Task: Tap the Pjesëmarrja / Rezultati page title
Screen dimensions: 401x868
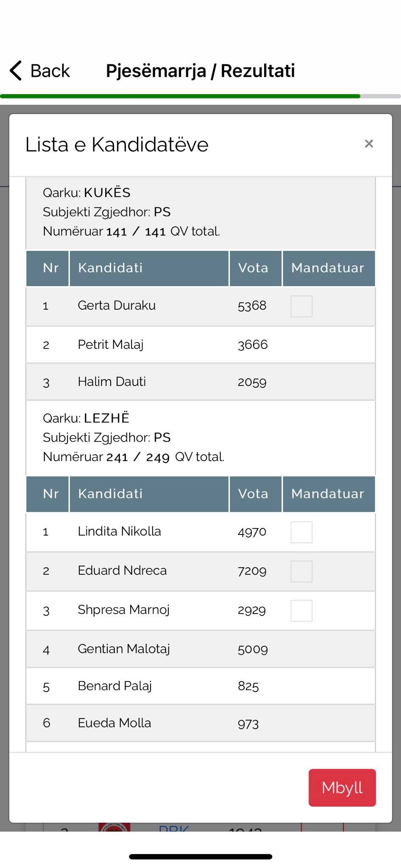Action: coord(200,71)
